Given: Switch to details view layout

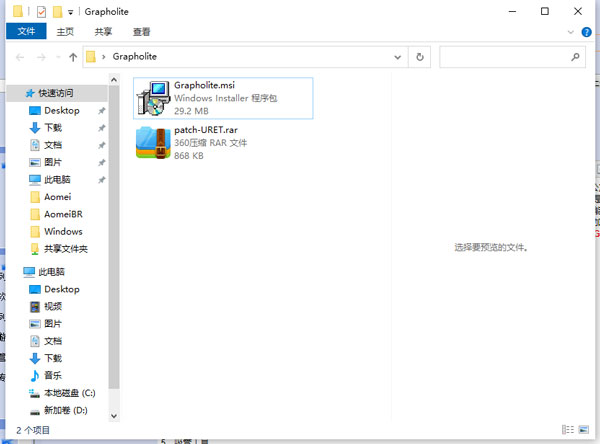Looking at the screenshot, I should pyautogui.click(x=568, y=430).
